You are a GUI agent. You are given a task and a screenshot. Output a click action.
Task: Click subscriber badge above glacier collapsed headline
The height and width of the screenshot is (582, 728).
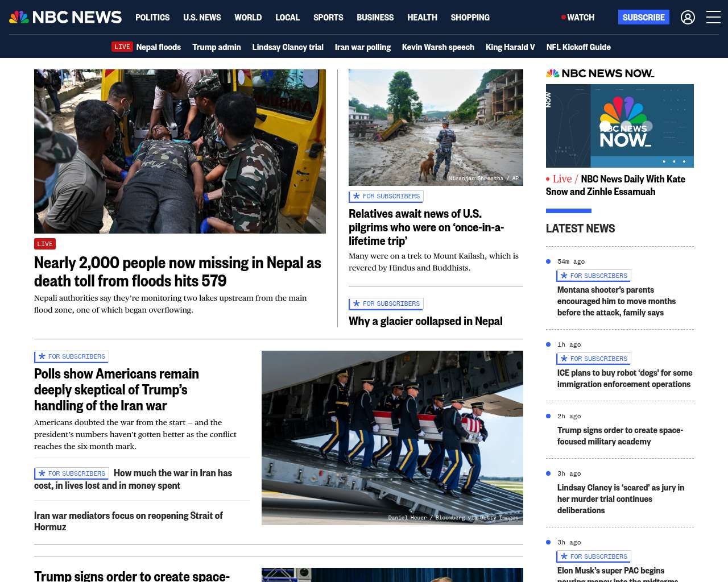(386, 304)
